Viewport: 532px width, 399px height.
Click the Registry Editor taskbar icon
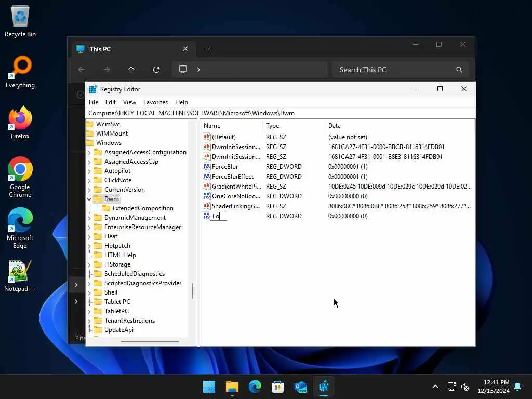324,387
